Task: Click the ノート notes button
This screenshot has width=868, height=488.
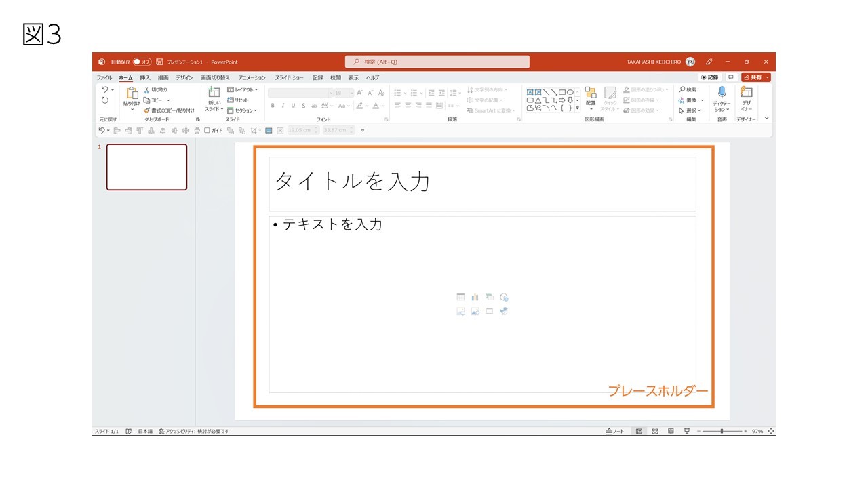Action: (x=615, y=431)
